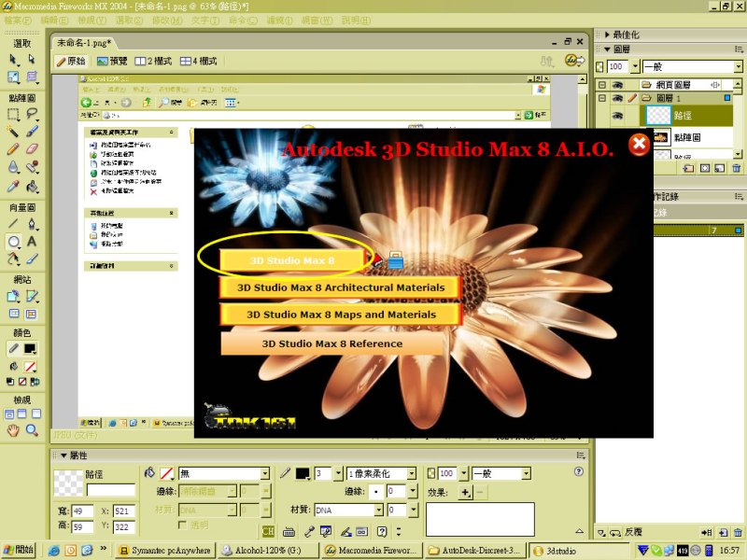Select the Rubber Stamp tool
Viewport: 747px width, 560px height.
[x=32, y=167]
